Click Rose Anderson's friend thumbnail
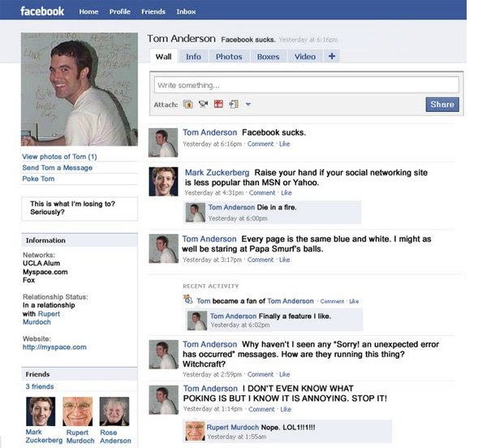 [114, 411]
